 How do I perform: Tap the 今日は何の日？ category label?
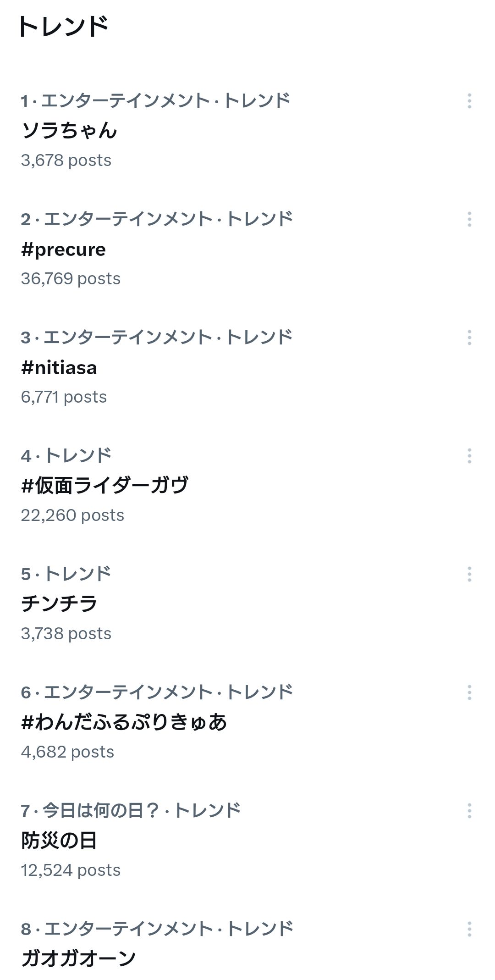pyautogui.click(x=101, y=811)
